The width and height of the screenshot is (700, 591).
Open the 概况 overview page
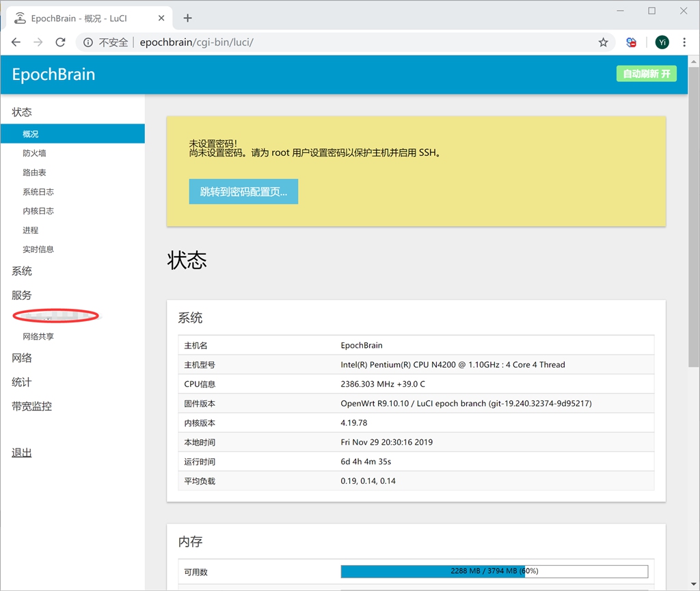coord(72,134)
